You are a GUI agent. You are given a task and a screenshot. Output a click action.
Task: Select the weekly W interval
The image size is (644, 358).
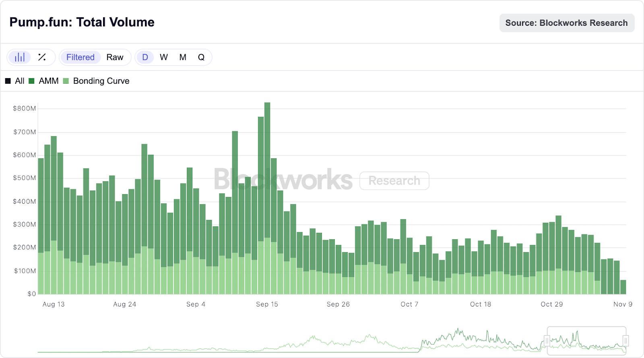163,57
